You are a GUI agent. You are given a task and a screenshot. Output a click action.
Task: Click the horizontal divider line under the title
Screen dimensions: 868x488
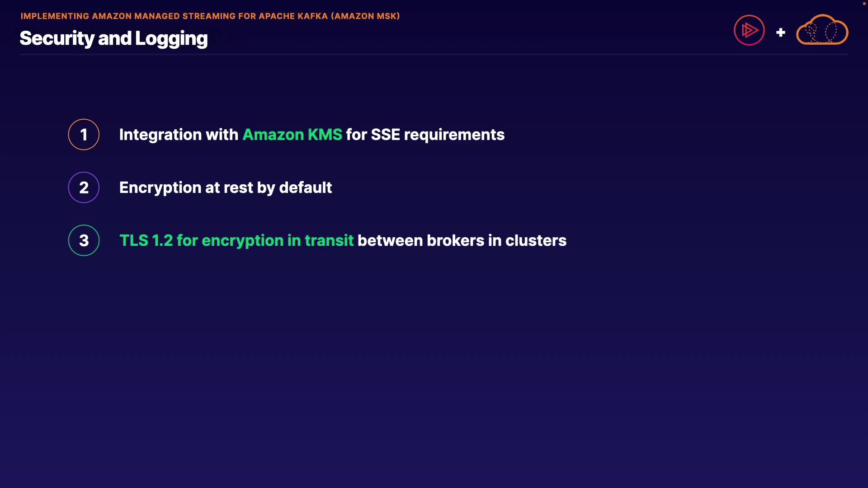point(434,55)
